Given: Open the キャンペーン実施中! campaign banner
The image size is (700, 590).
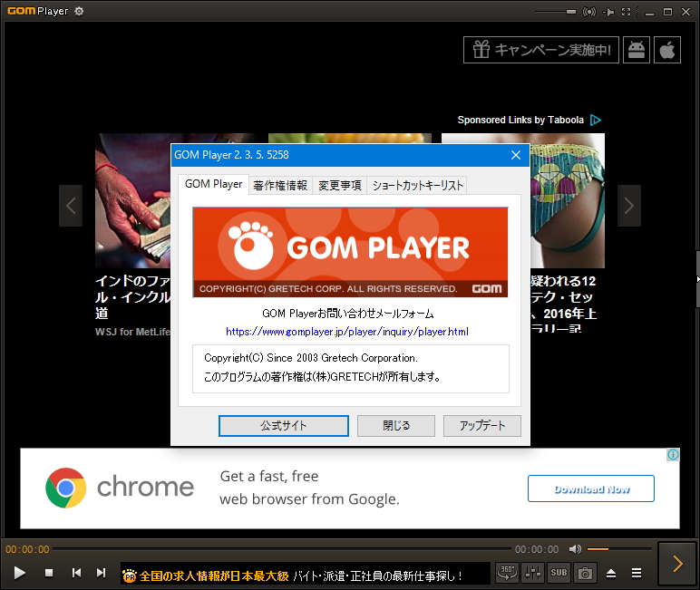Looking at the screenshot, I should point(541,50).
